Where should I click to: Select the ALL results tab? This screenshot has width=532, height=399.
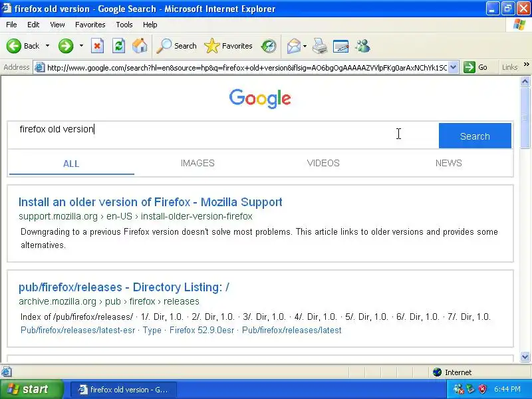71,164
